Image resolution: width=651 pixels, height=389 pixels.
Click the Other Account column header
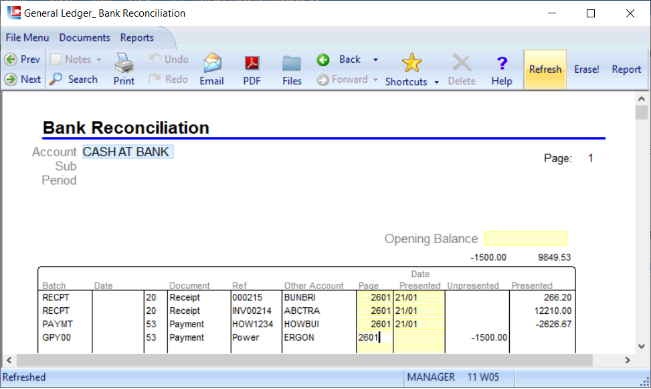(313, 286)
